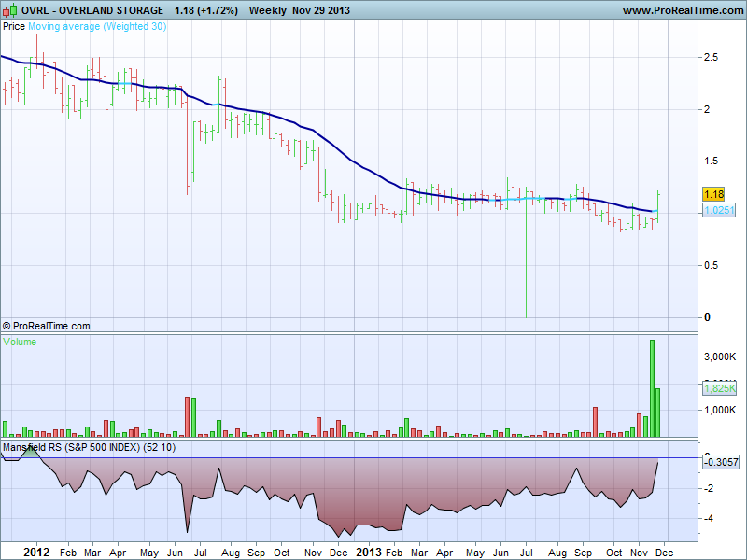The width and height of the screenshot is (747, 560).
Task: Click the Jul 2013 long-wick candle
Action: (526, 252)
